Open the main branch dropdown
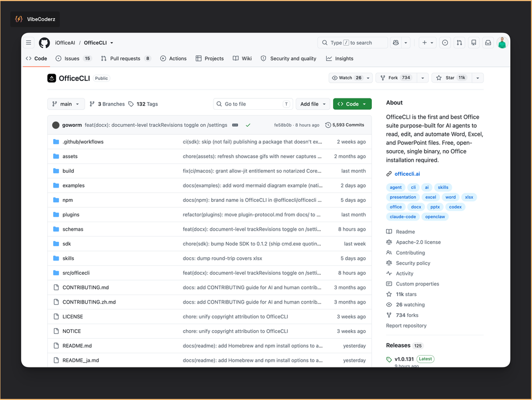 (x=65, y=104)
